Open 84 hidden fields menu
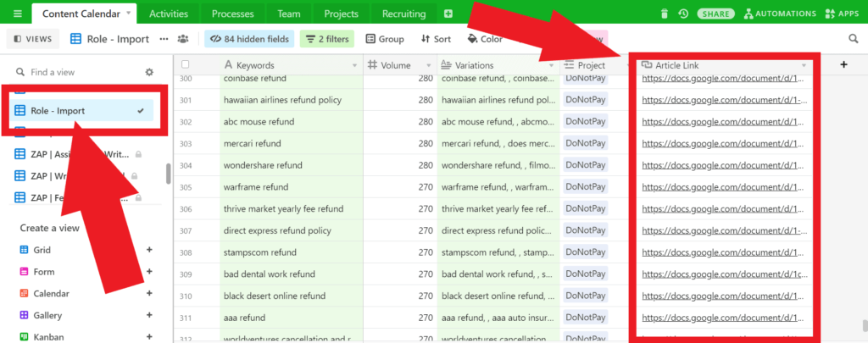Image resolution: width=868 pixels, height=343 pixels. click(x=250, y=39)
